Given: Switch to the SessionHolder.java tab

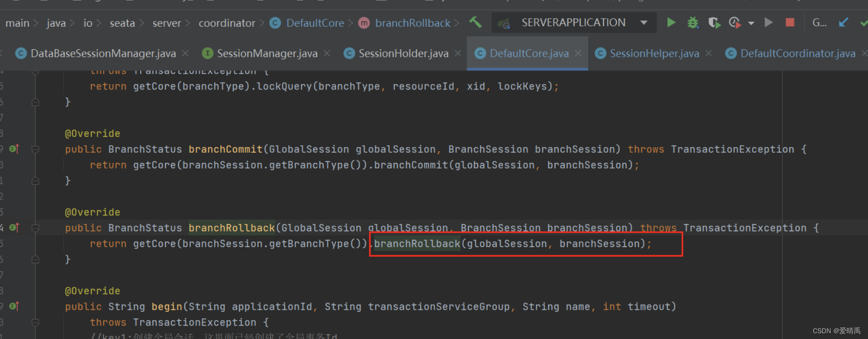Looking at the screenshot, I should pos(403,53).
